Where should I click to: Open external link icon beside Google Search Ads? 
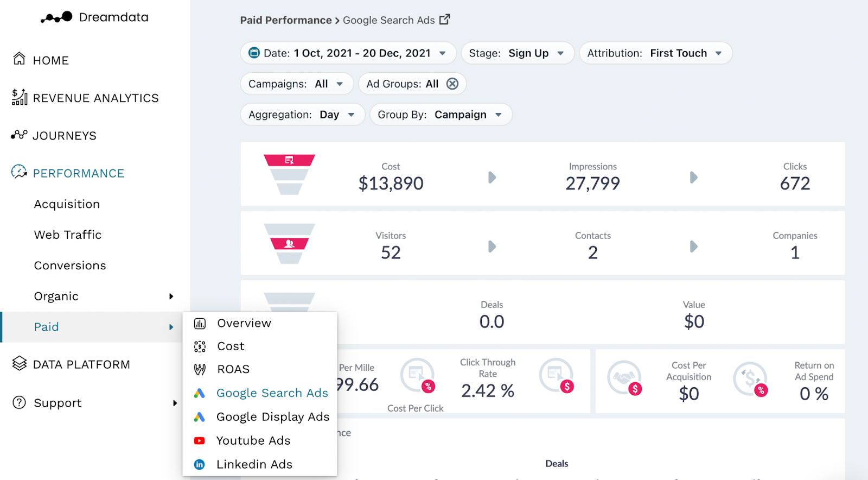pos(444,20)
